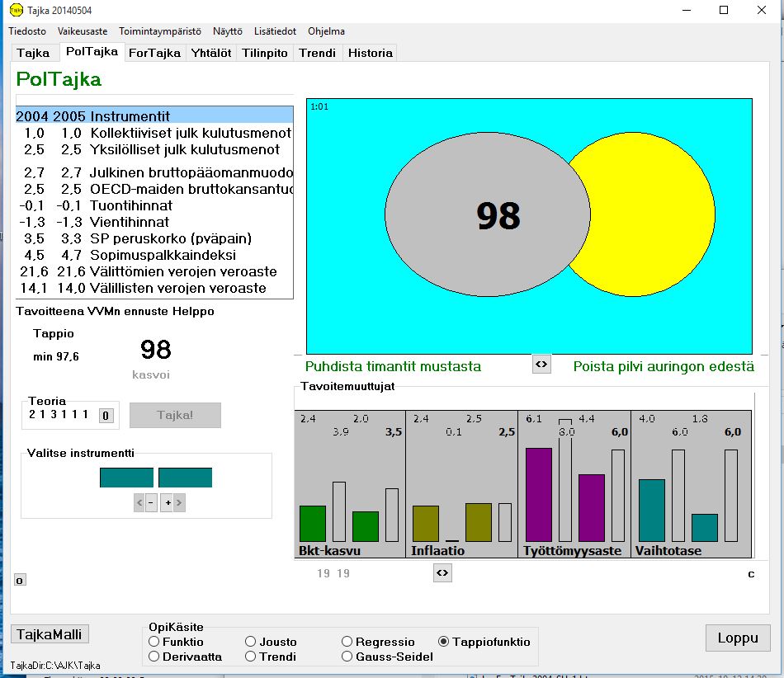Image resolution: width=784 pixels, height=678 pixels.
Task: Select the Regressio radio option
Action: pyautogui.click(x=347, y=642)
